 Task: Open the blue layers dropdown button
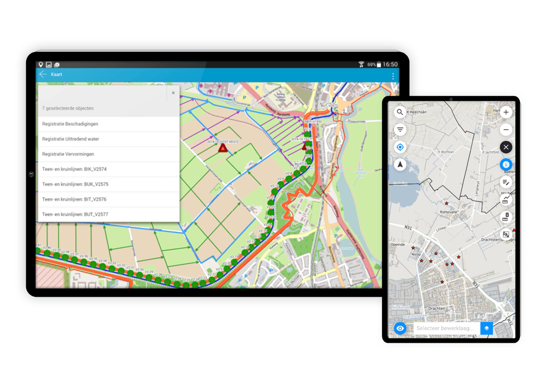(487, 328)
